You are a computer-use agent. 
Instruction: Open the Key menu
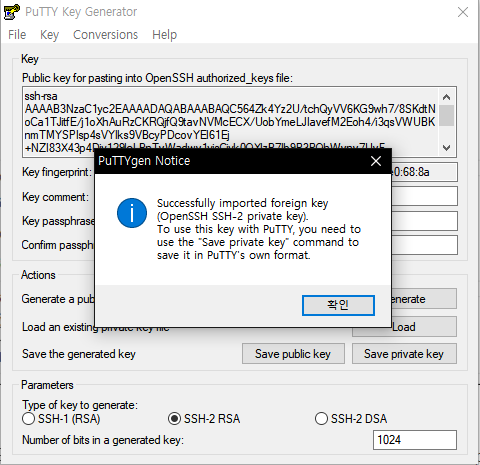click(x=49, y=35)
